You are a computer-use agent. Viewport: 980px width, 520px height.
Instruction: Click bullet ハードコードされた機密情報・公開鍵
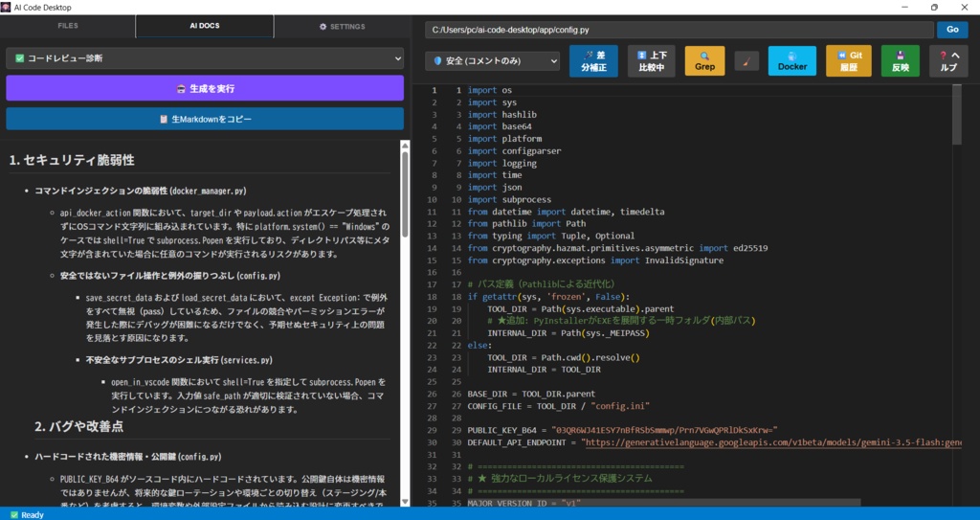point(128,457)
